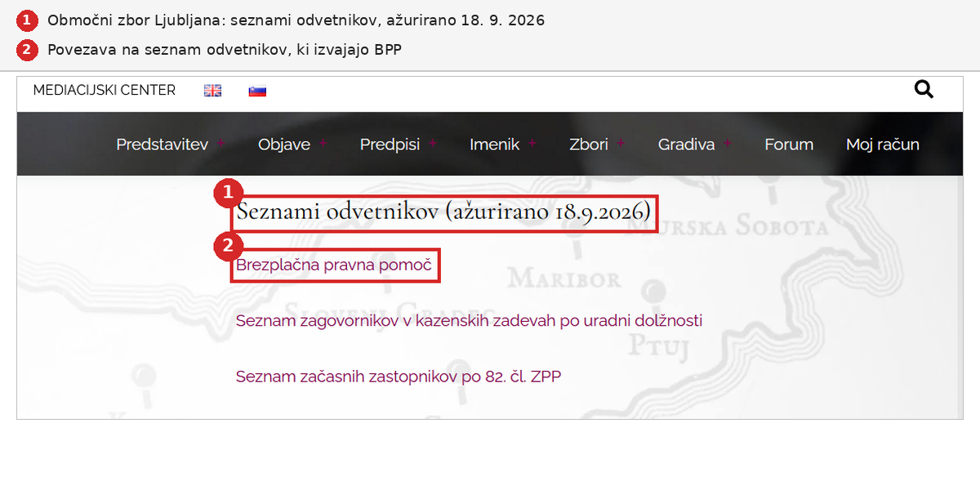
Task: Open the Imenik menu
Action: coord(495,145)
